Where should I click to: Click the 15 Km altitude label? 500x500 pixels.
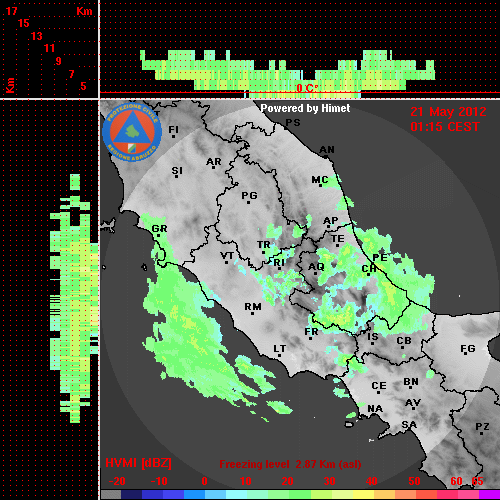tap(24, 23)
